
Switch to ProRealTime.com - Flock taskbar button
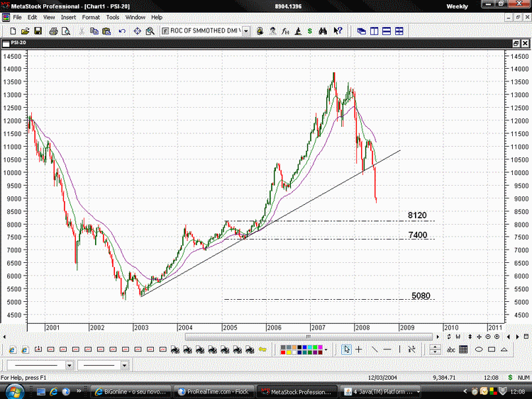click(x=214, y=391)
